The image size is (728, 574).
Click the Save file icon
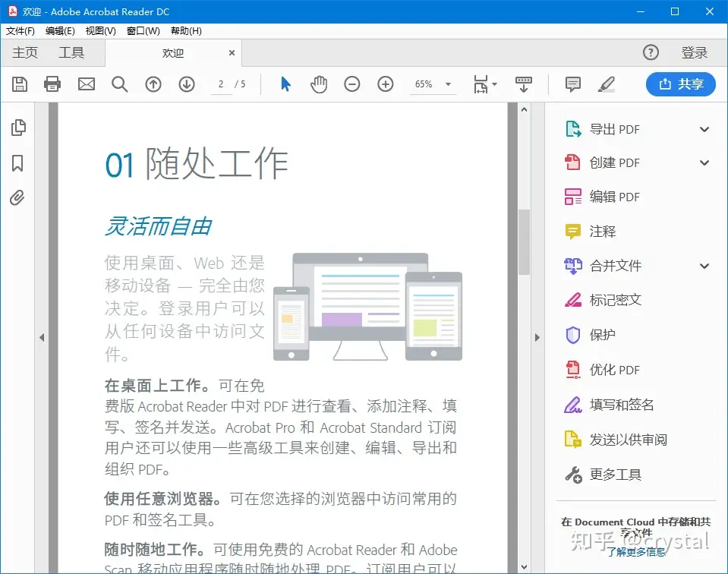(20, 84)
